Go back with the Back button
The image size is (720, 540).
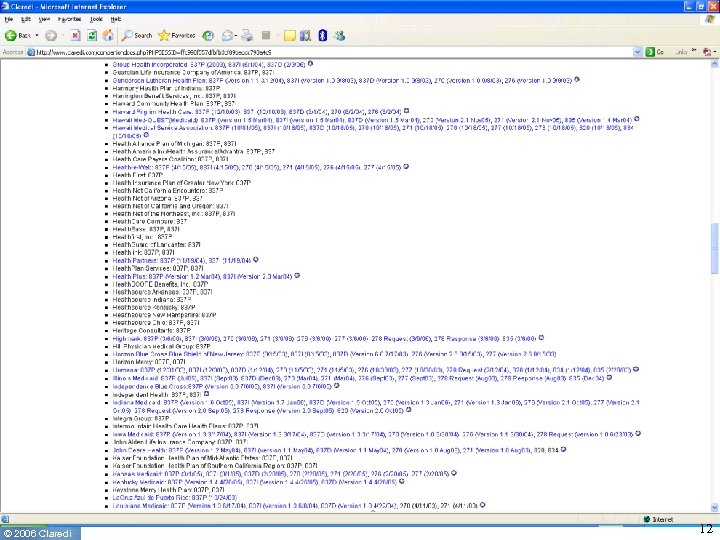tap(17, 35)
